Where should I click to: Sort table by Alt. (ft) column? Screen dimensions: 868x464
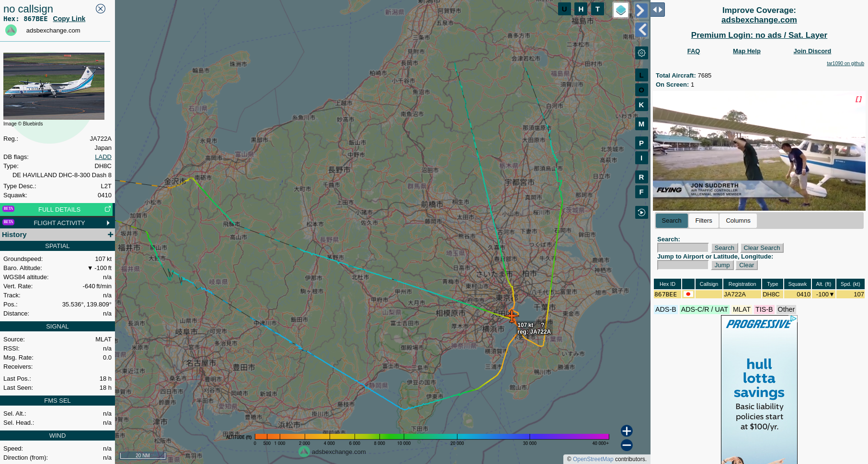pos(823,284)
